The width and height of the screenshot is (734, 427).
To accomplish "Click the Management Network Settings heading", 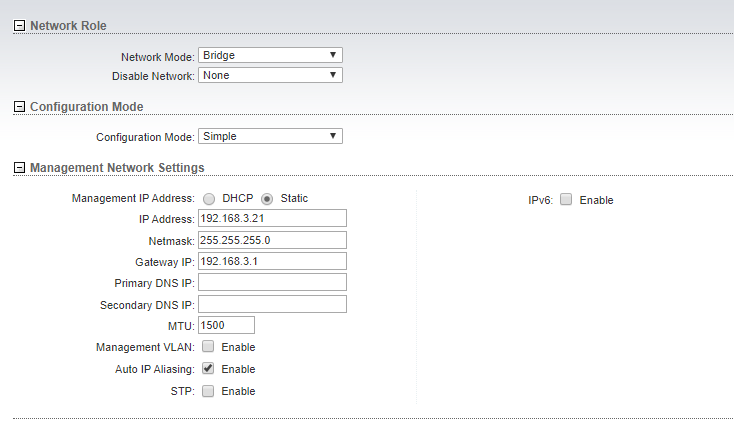I will pyautogui.click(x=117, y=168).
